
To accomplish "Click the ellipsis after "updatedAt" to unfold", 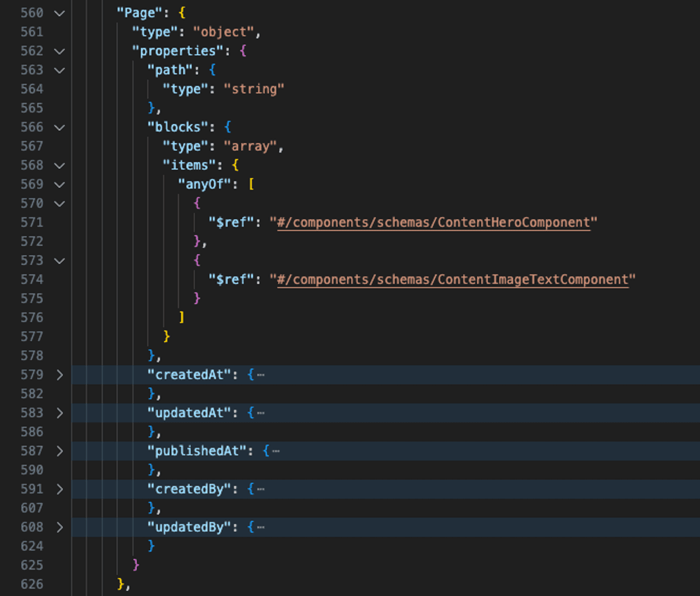I will click(x=261, y=413).
